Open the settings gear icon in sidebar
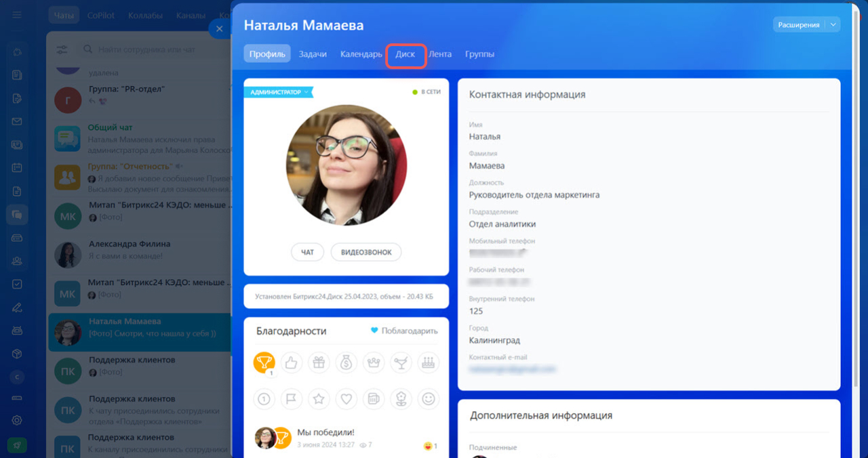 point(17,420)
